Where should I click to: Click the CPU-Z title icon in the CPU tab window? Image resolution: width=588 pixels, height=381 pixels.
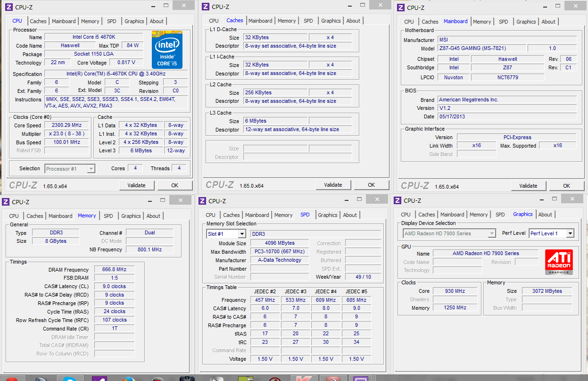(x=9, y=7)
